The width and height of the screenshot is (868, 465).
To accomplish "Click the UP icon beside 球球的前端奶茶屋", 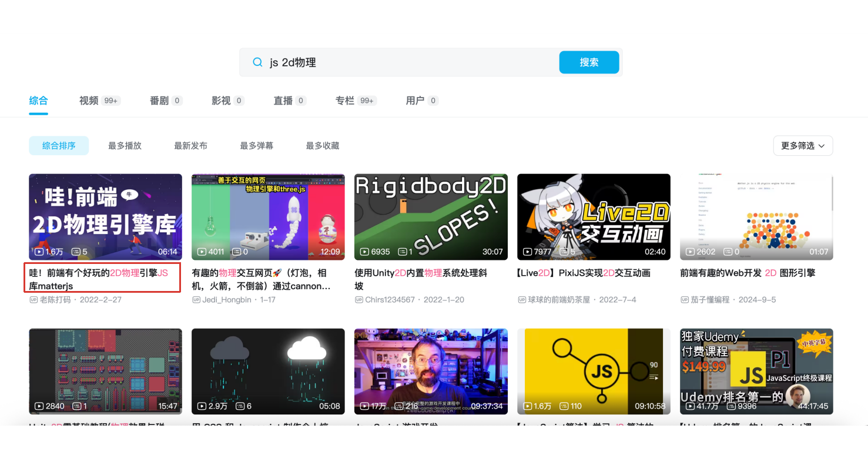I will pyautogui.click(x=522, y=300).
